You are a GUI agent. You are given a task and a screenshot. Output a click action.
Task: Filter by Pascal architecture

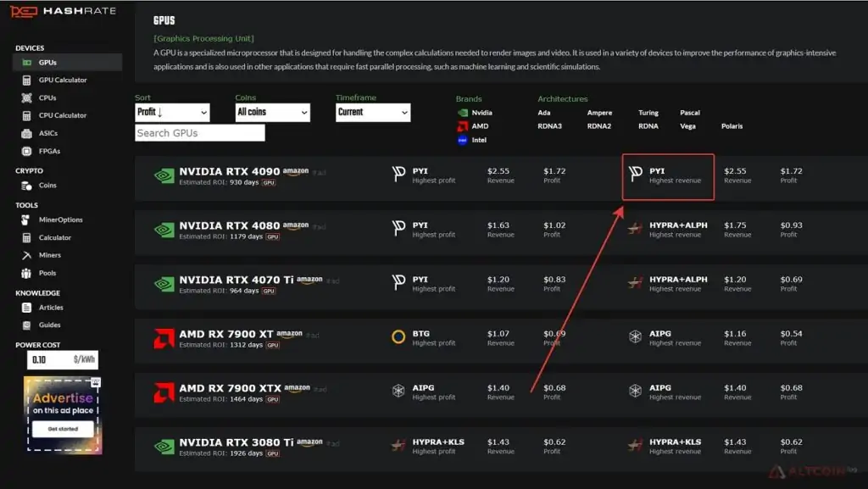tap(690, 113)
